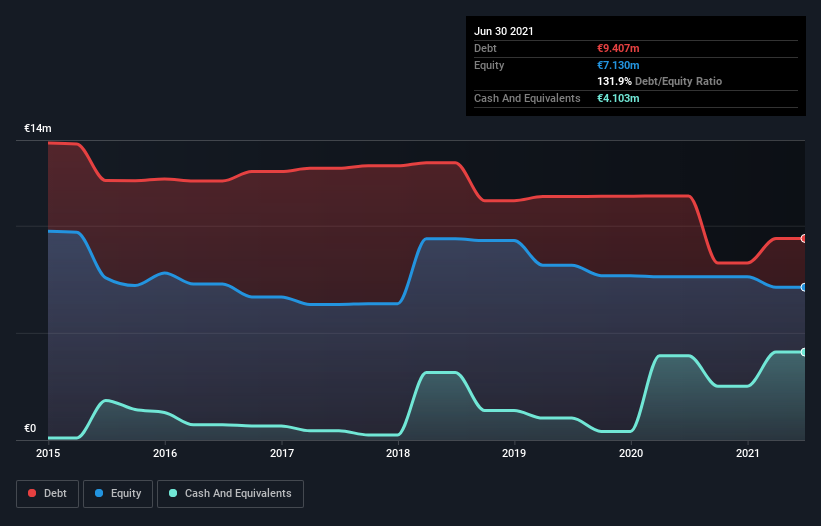
Task: Click the €14m y-axis label
Action: (38, 128)
